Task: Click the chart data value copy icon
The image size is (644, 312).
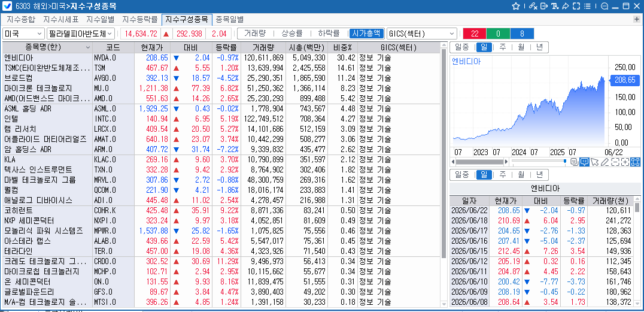Action: pos(574,162)
